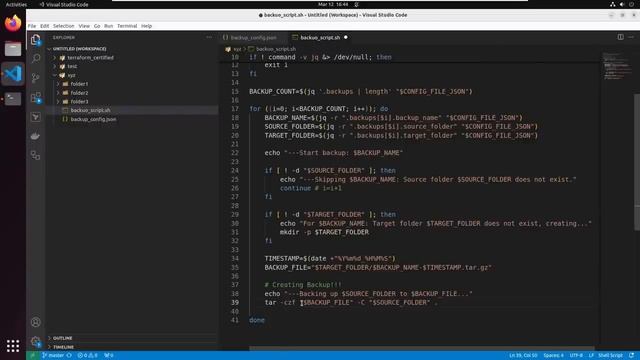Open the Docker view icon
Viewport: 640px width, 360px height.
click(36, 136)
